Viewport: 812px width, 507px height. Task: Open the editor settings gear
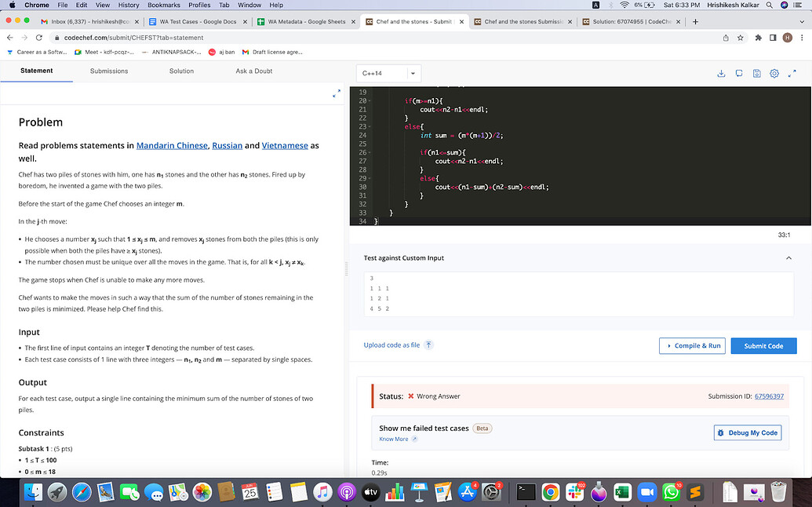[x=774, y=72]
